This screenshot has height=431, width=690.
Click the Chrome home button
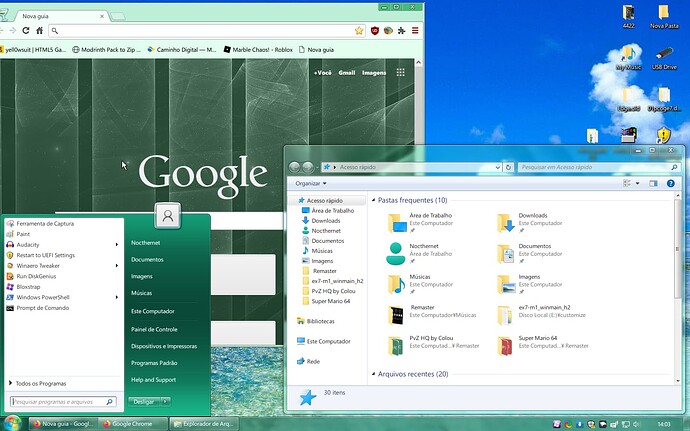coord(40,30)
